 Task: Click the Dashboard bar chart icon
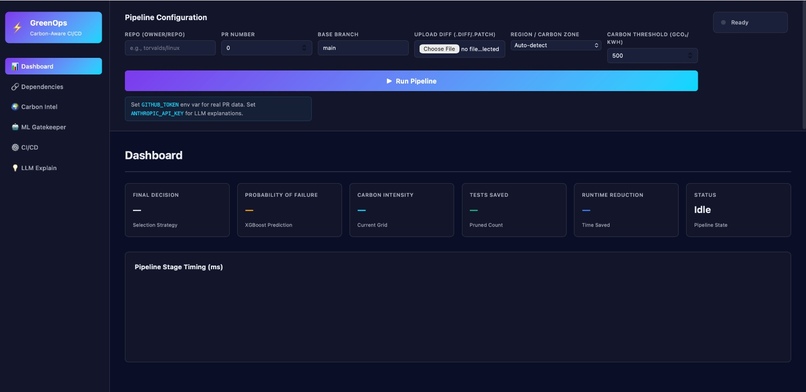15,66
